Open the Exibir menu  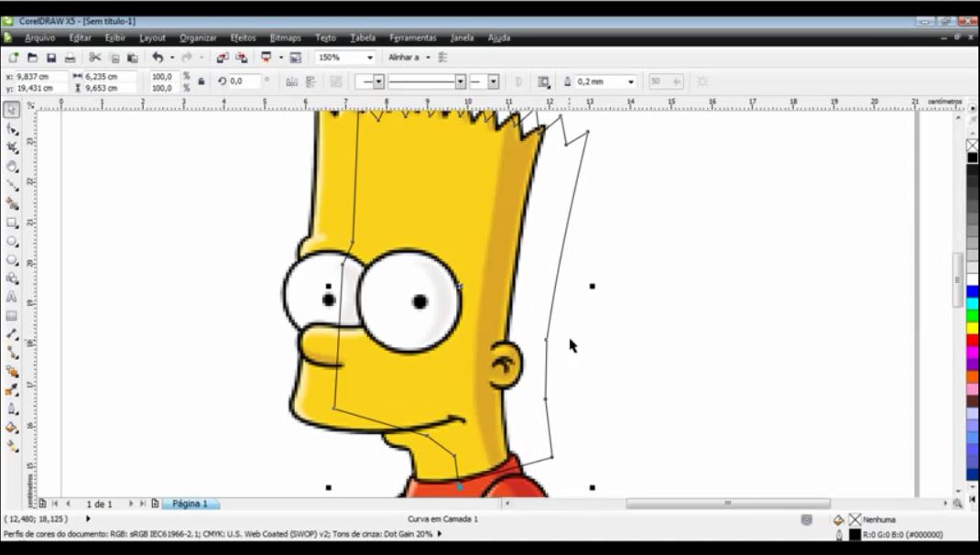pyautogui.click(x=115, y=38)
